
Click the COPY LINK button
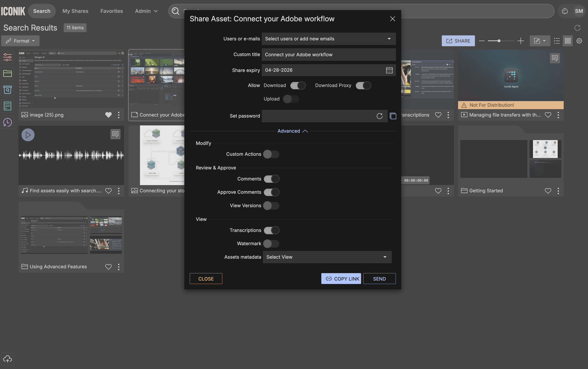click(341, 279)
